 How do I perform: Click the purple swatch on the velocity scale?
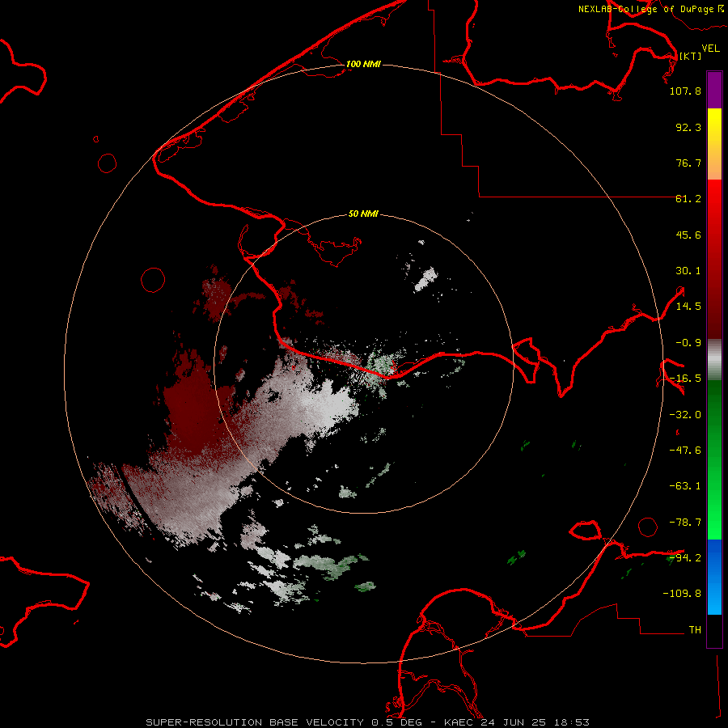[714, 91]
